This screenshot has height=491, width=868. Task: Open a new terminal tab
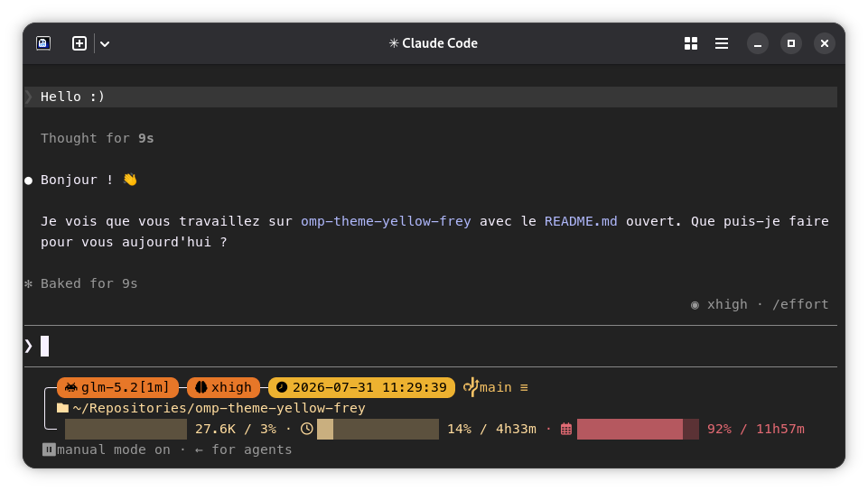(x=79, y=43)
